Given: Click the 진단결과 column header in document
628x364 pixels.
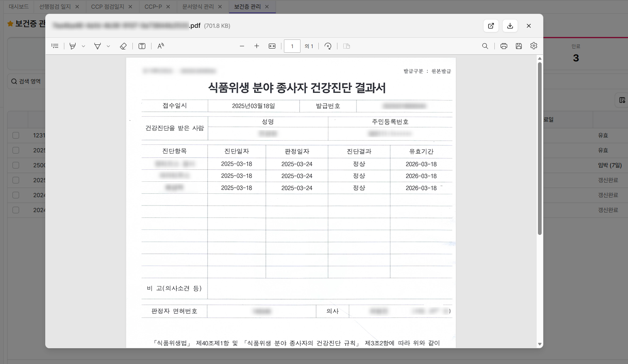Looking at the screenshot, I should pos(359,151).
